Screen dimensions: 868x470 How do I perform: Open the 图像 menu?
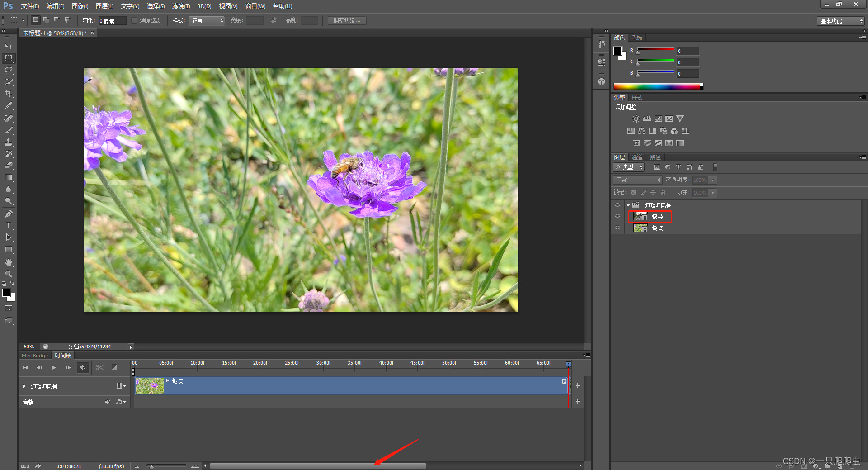click(80, 6)
